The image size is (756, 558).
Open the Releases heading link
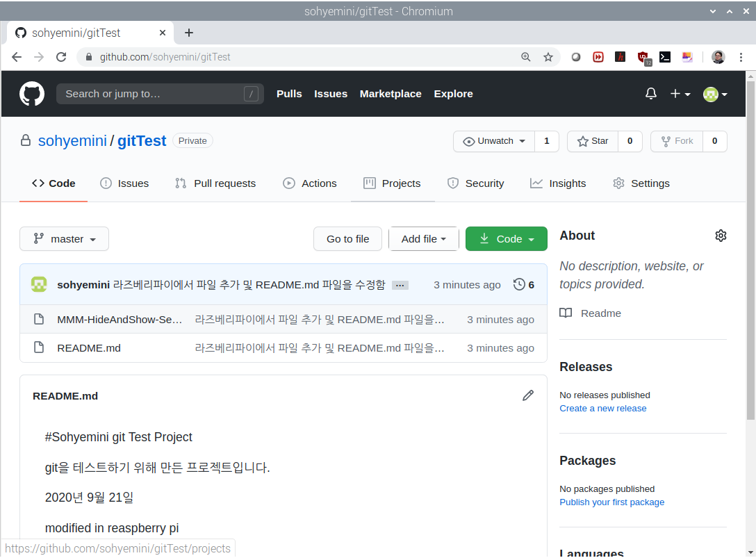586,366
